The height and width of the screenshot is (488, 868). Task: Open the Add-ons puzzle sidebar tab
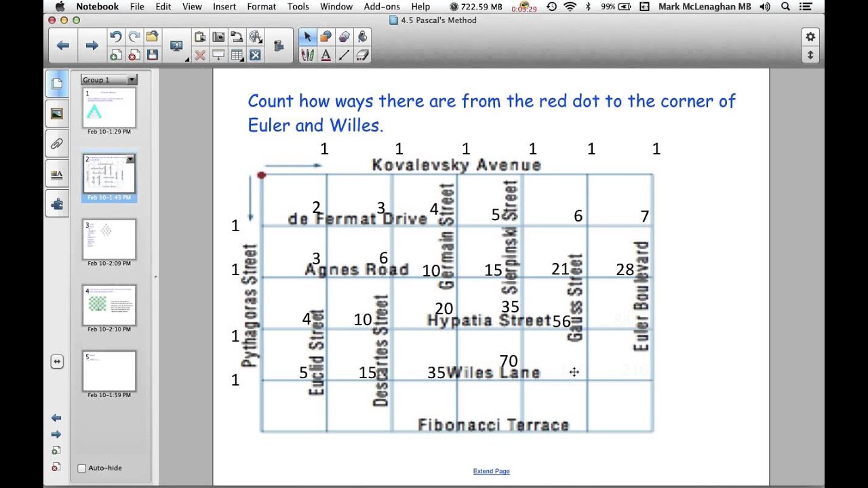pos(57,203)
